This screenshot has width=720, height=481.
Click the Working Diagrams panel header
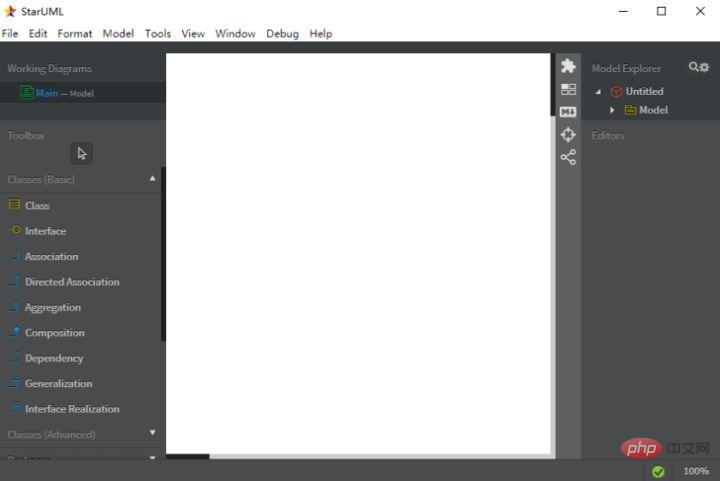(50, 68)
